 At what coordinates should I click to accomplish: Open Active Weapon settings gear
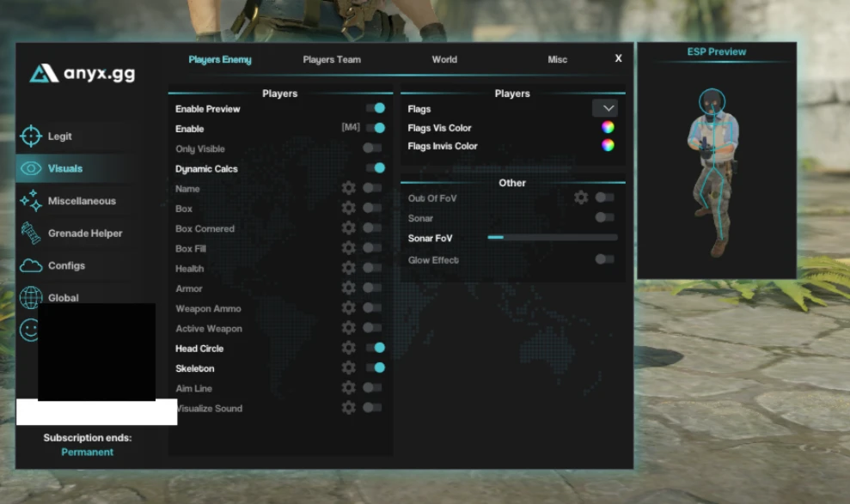(349, 328)
